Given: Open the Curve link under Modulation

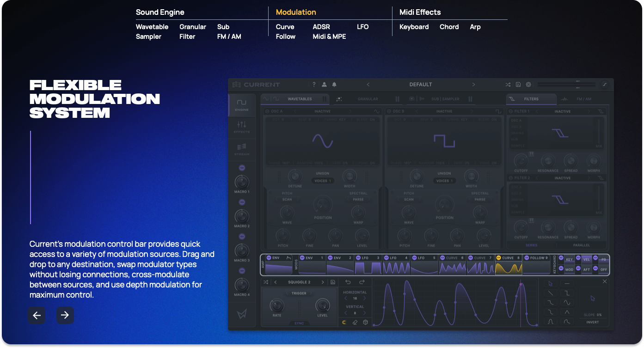Looking at the screenshot, I should point(285,27).
